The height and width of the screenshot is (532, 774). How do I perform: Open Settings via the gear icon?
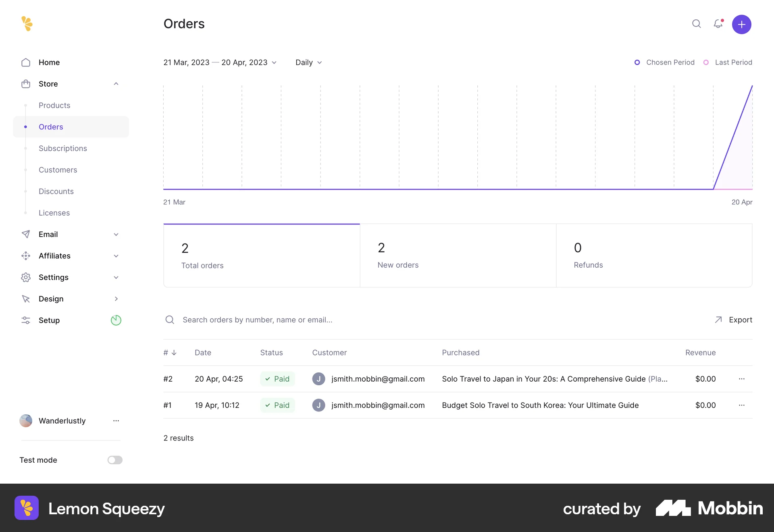tap(25, 277)
